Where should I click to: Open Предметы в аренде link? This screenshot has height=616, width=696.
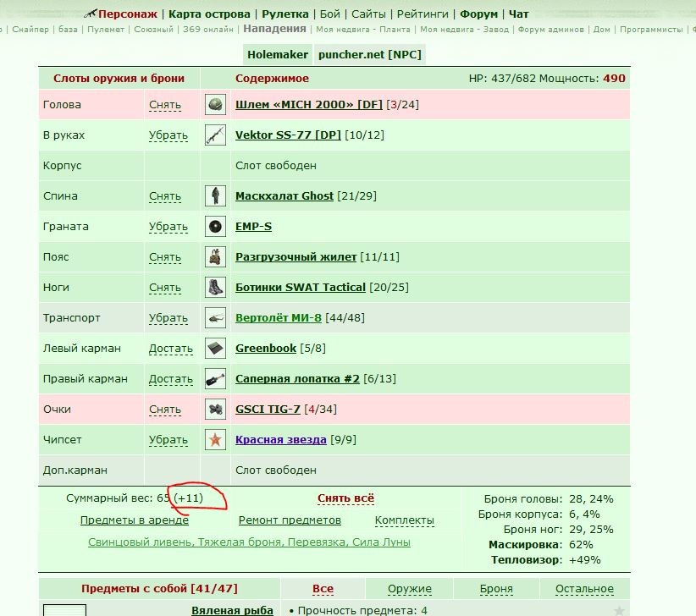(x=135, y=520)
